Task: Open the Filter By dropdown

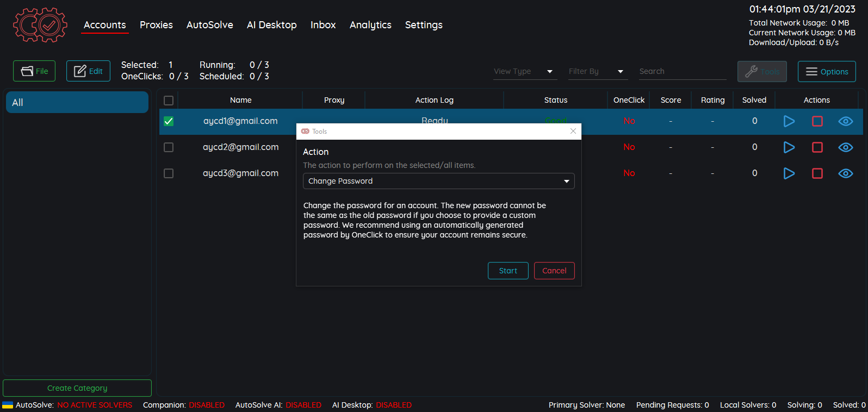Action: click(596, 72)
